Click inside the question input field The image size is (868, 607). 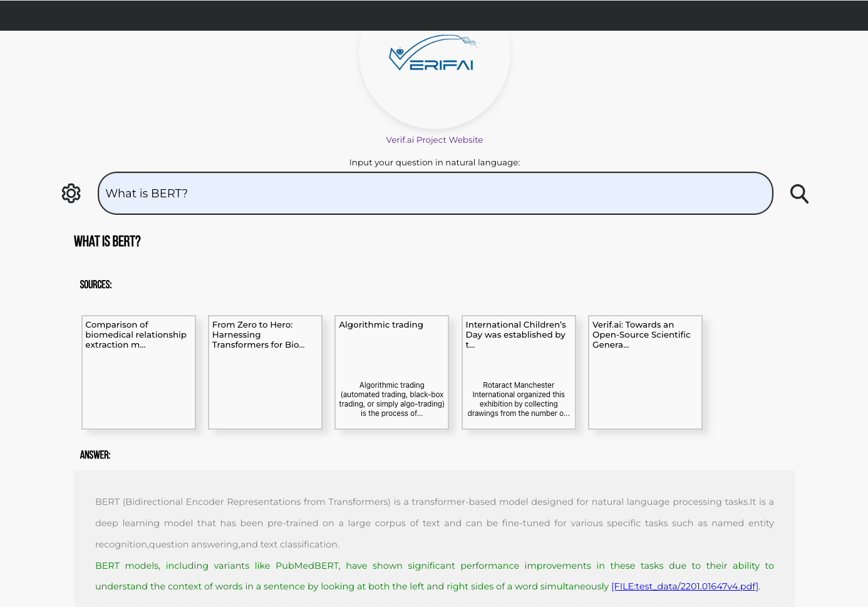[435, 193]
